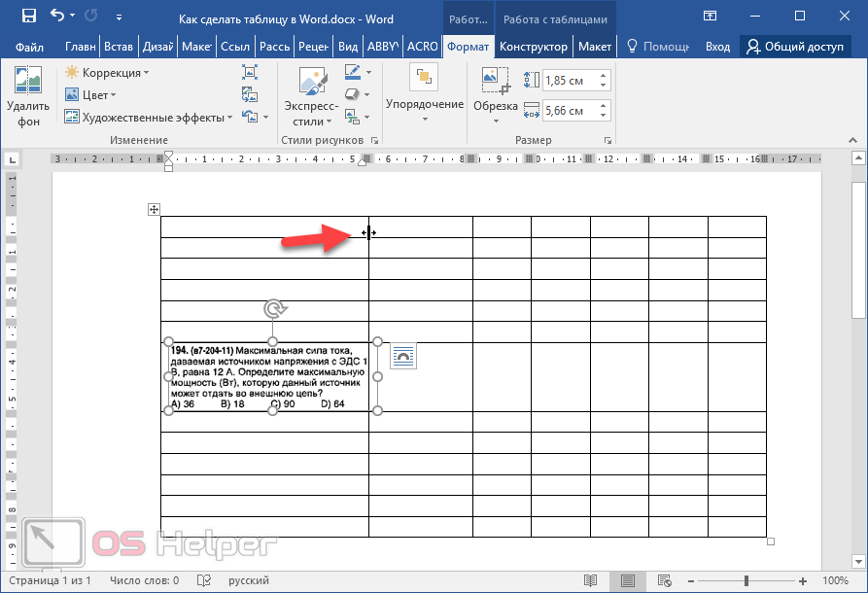The height and width of the screenshot is (593, 868).
Task: Click the Crop (Обрезка) tool icon
Action: [496, 80]
